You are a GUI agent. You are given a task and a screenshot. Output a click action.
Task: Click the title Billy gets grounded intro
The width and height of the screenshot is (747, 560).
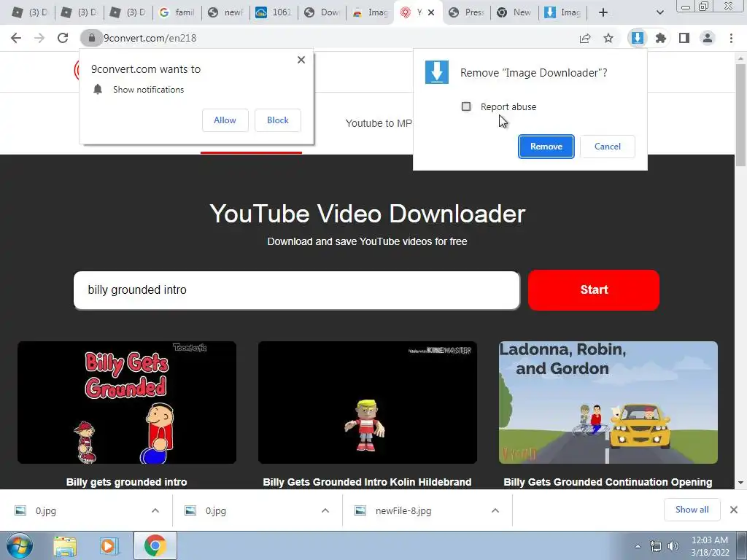click(127, 482)
